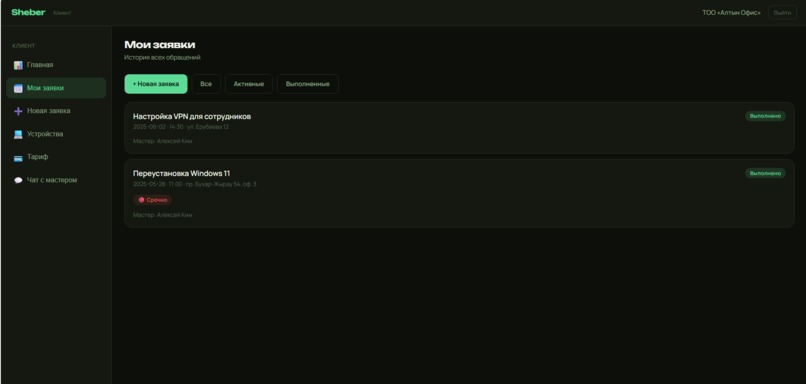Open the Настройка VPN для сотрудников request

click(459, 128)
